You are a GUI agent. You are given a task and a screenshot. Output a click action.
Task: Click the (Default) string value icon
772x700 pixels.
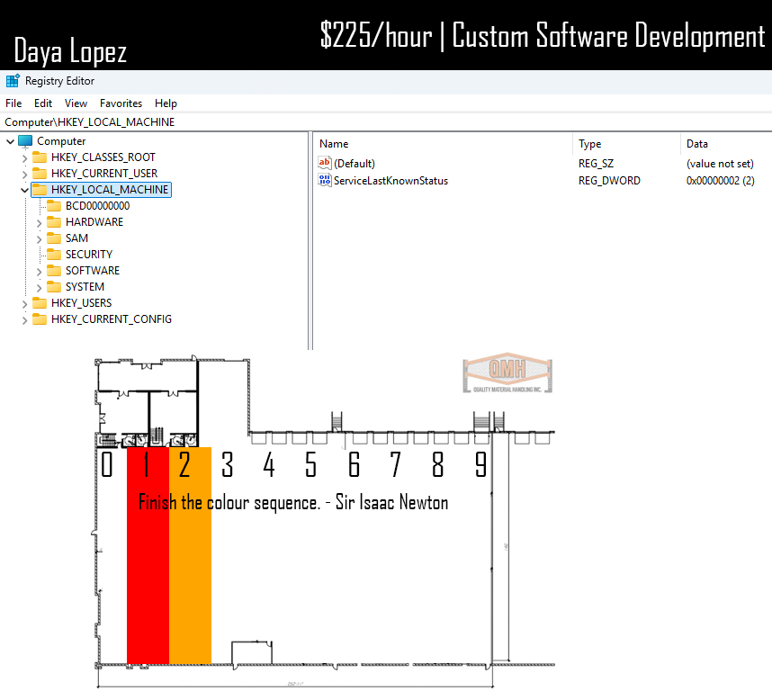coord(325,164)
